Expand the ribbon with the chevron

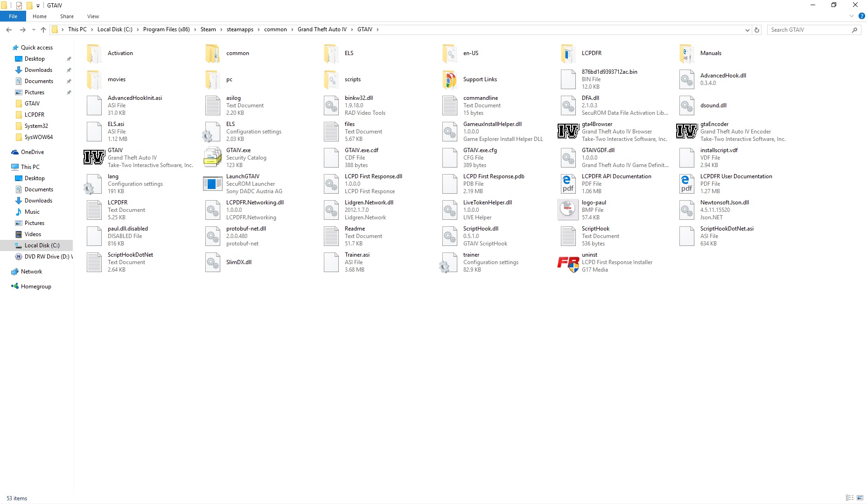click(852, 16)
